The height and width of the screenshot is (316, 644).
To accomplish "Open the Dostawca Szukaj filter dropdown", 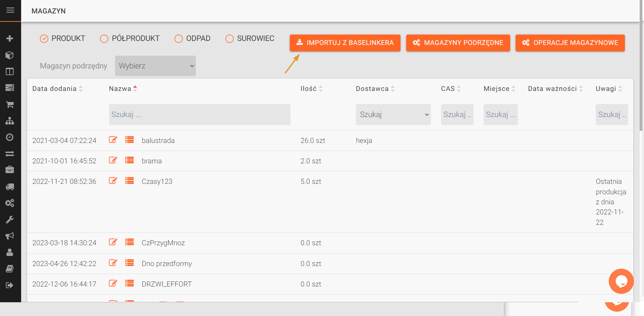I will coord(393,114).
